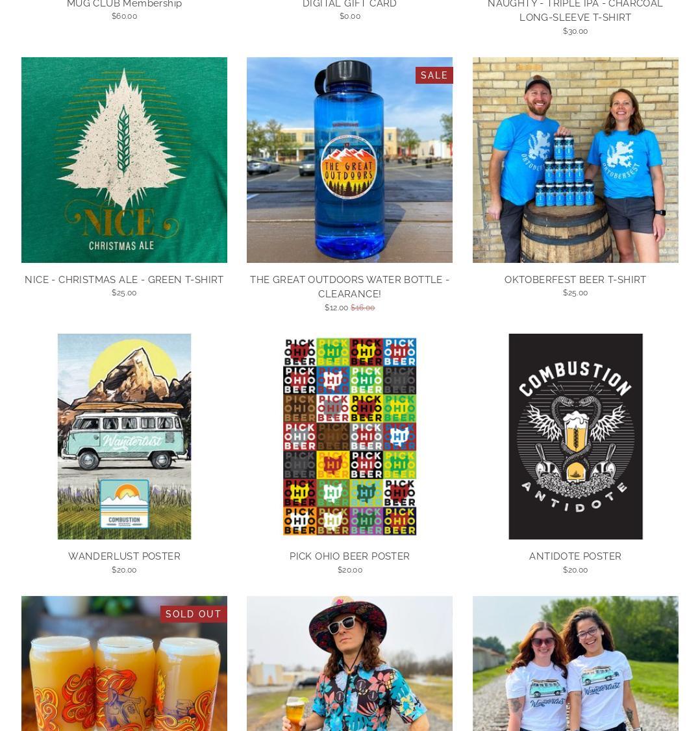Open the DIGITAL GIFT CARD link
This screenshot has height=731, width=700.
point(349,4)
